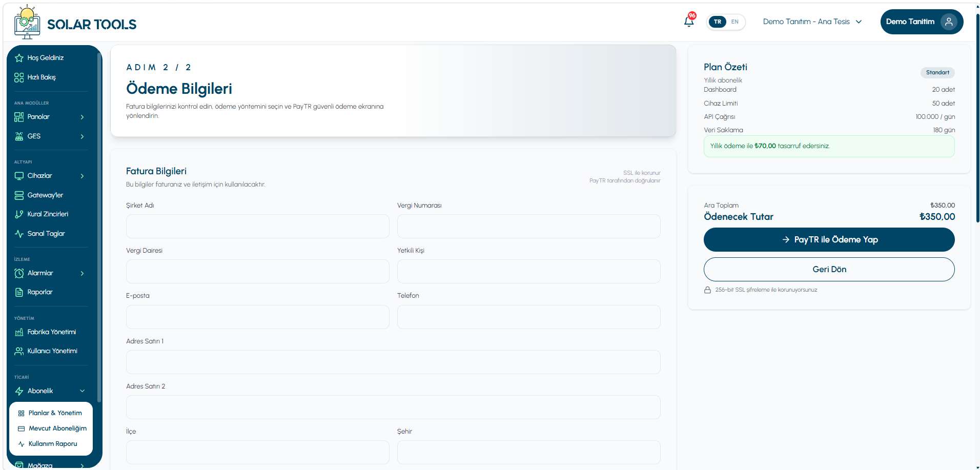Open the notifications bell icon

pos(689,22)
